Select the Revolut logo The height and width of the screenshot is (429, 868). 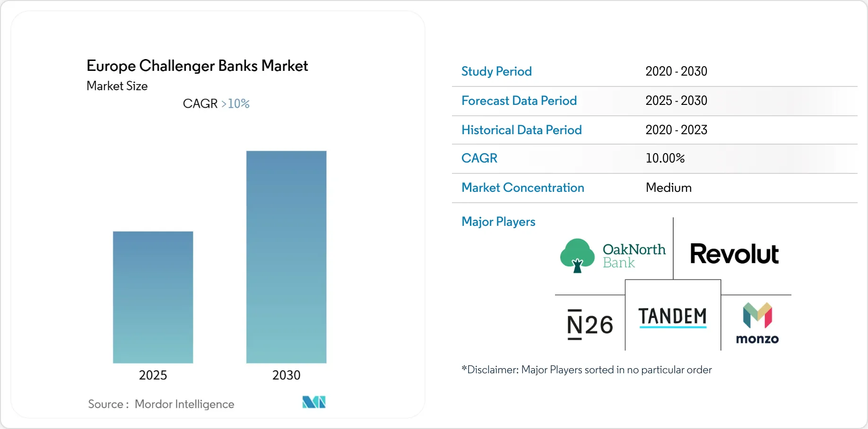[734, 254]
